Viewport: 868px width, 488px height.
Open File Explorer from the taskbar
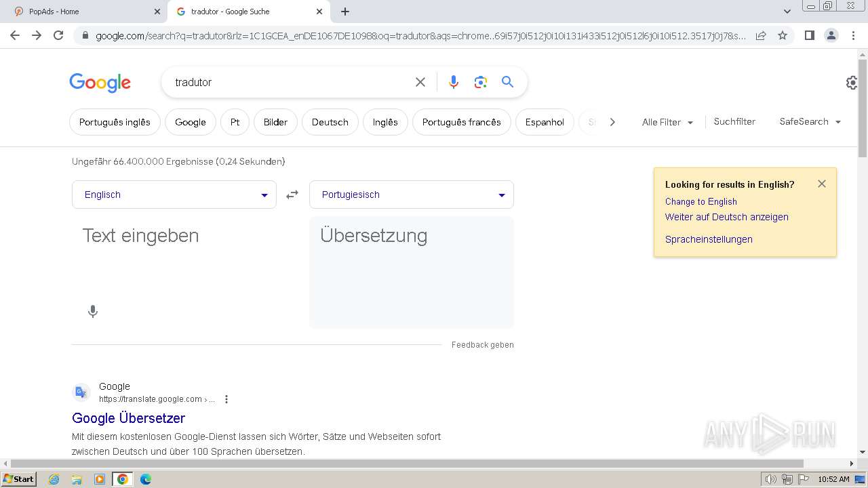(77, 479)
